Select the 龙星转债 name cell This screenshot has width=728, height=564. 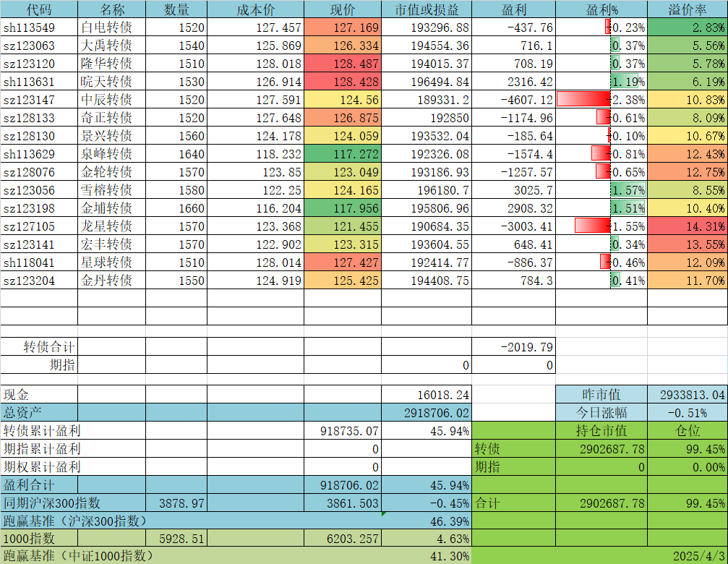[112, 226]
